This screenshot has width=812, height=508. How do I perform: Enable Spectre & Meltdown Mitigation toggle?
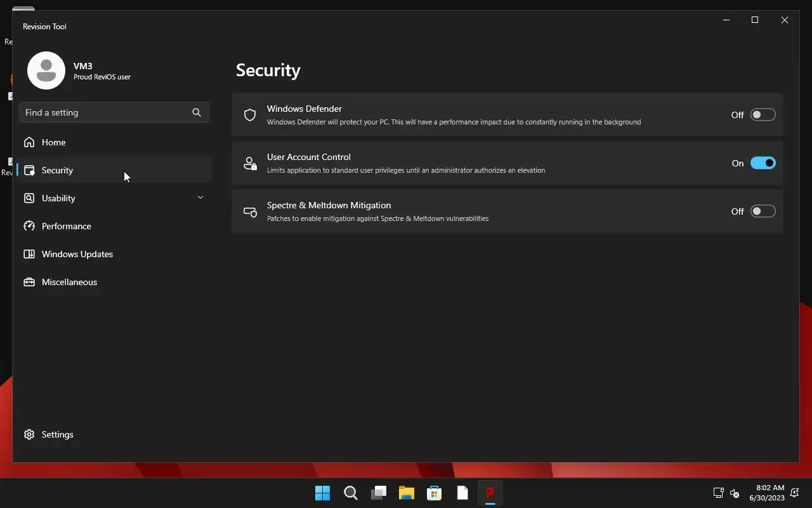click(763, 211)
